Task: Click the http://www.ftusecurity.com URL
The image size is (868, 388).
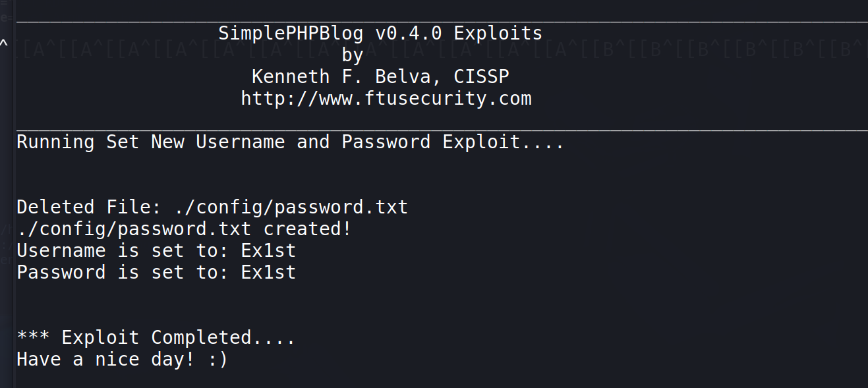Action: tap(386, 99)
